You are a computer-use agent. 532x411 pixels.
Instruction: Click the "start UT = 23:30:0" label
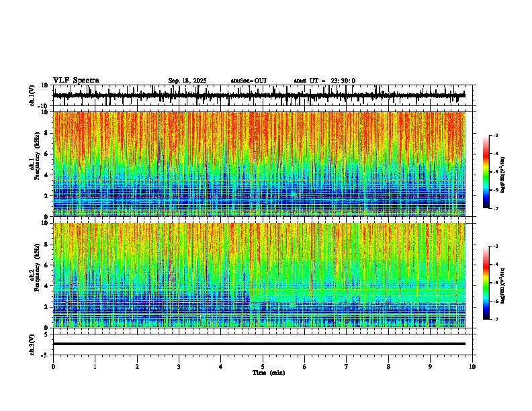(324, 81)
